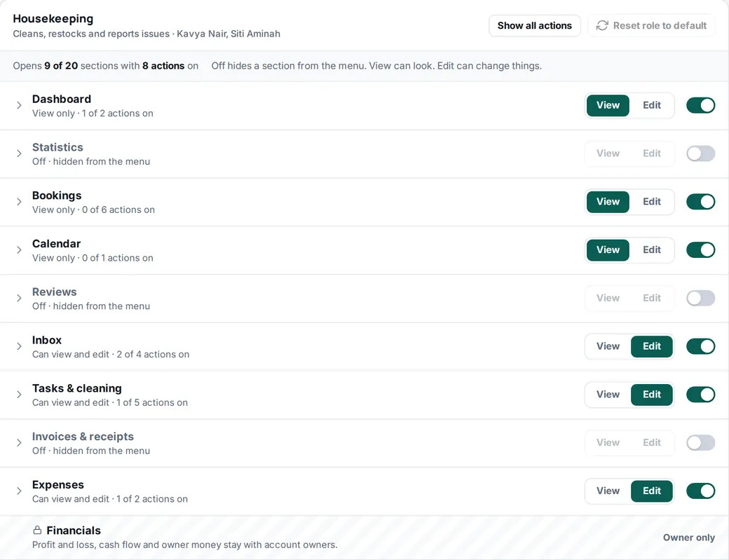Viewport: 729px width, 560px height.
Task: Click the Calendar section name
Action: (56, 243)
